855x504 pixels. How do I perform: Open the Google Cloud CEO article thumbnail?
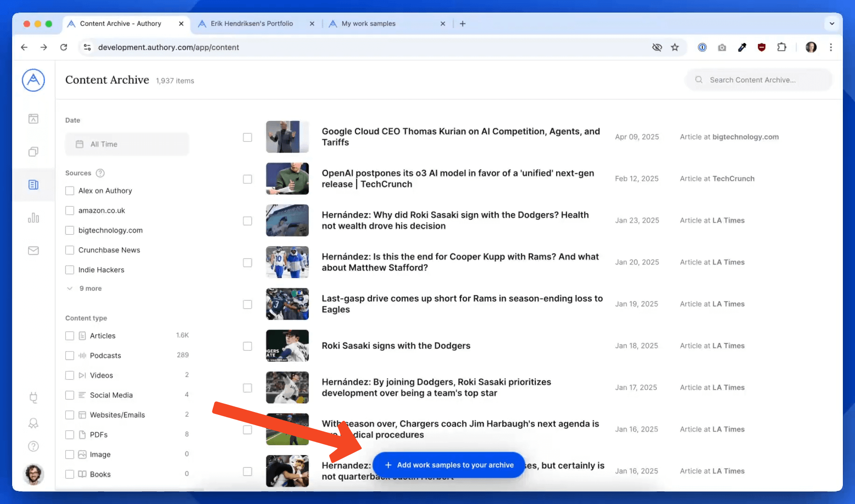287,137
